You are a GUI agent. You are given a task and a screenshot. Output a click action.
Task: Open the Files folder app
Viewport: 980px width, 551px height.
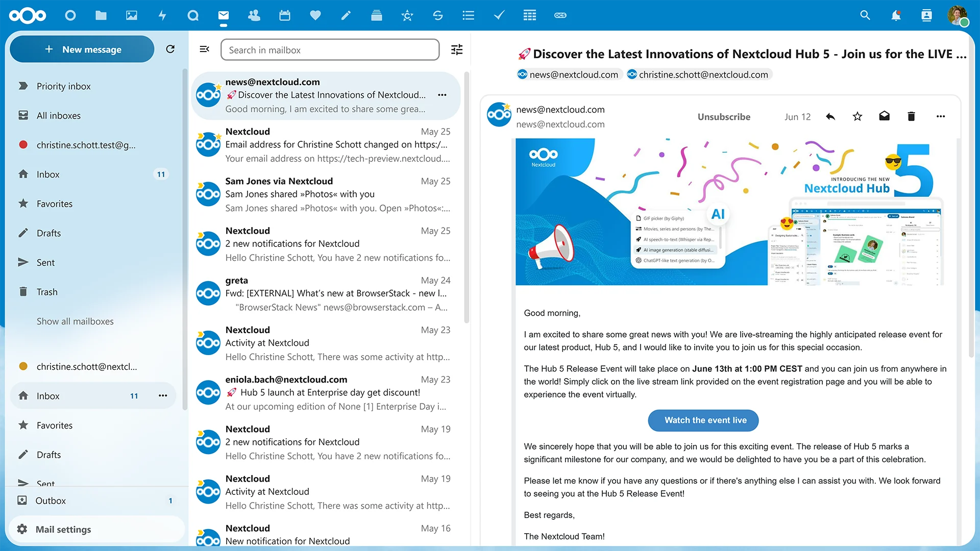(x=101, y=15)
